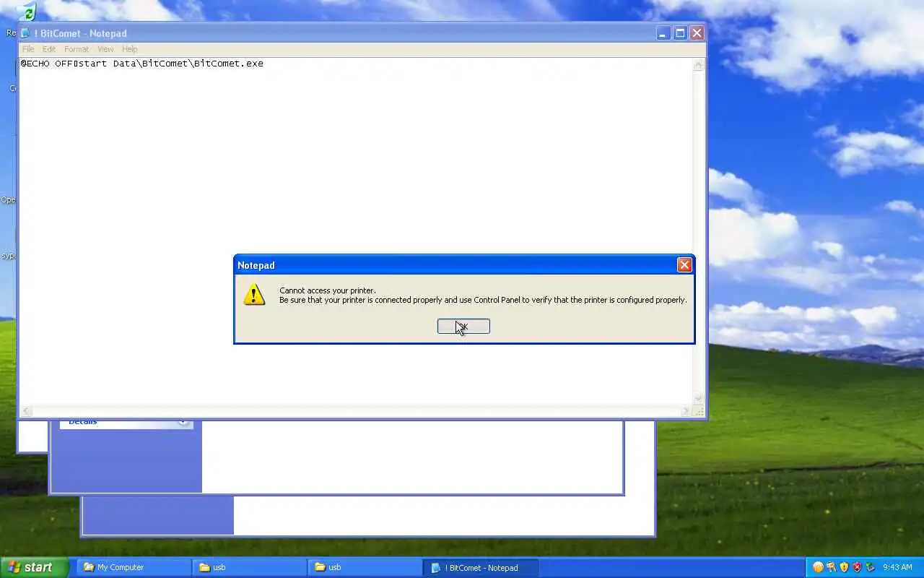Click the yellow warning triangle icon
The width and height of the screenshot is (924, 578).
click(254, 294)
